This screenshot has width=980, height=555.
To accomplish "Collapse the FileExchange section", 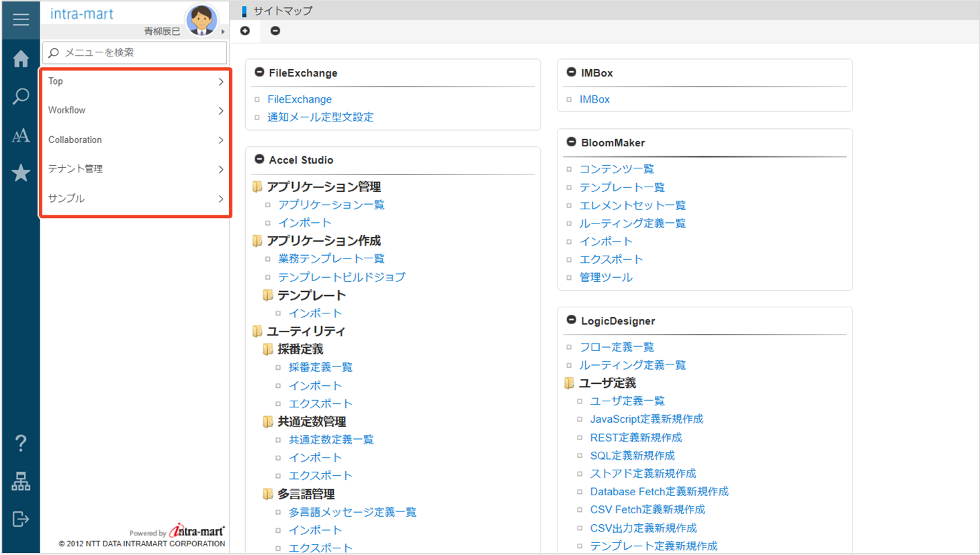I will coord(259,72).
